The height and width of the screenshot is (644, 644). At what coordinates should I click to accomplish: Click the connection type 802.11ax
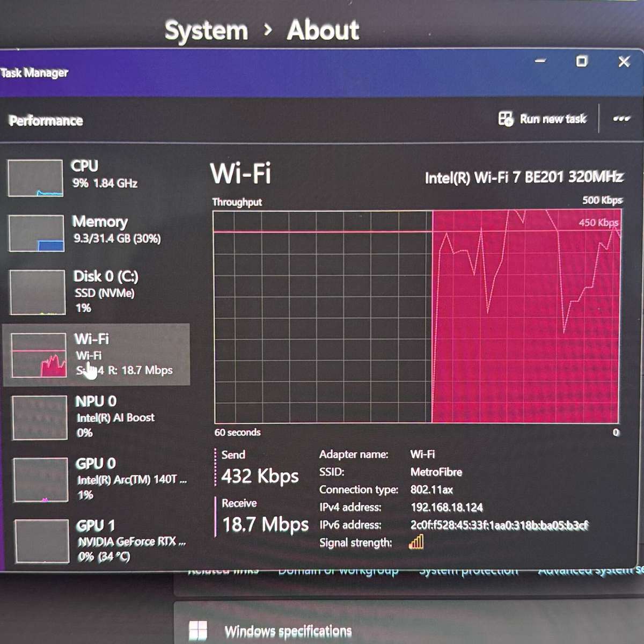(431, 489)
